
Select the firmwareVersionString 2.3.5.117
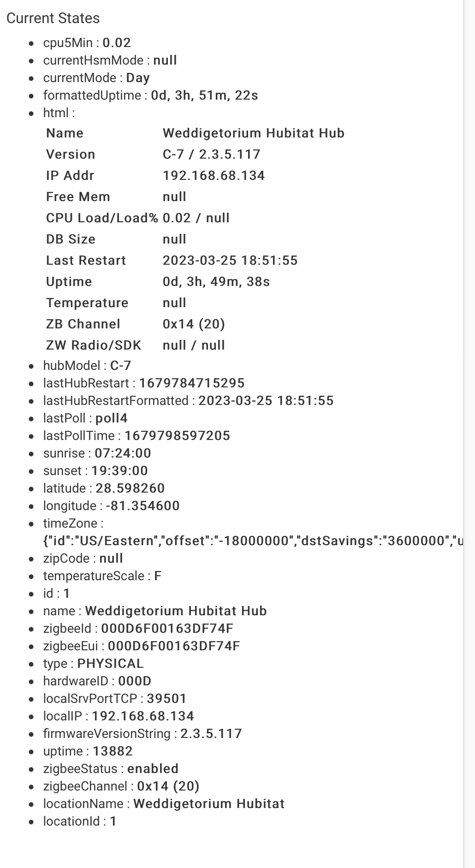[x=211, y=734]
